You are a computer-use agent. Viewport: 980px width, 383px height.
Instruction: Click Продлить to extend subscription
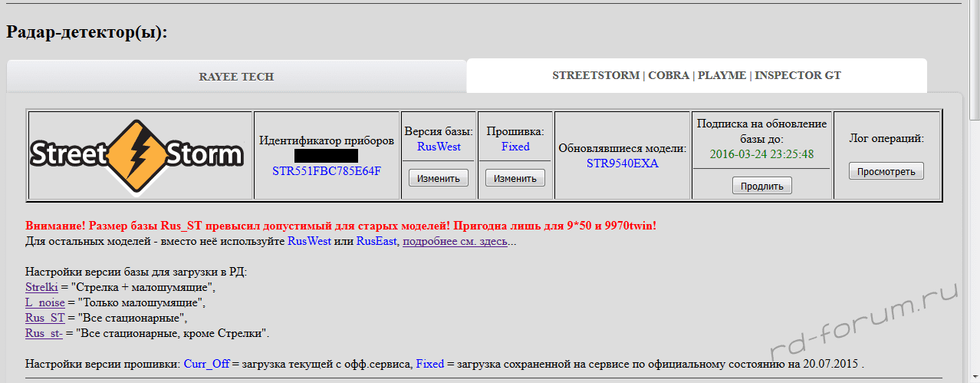(761, 186)
